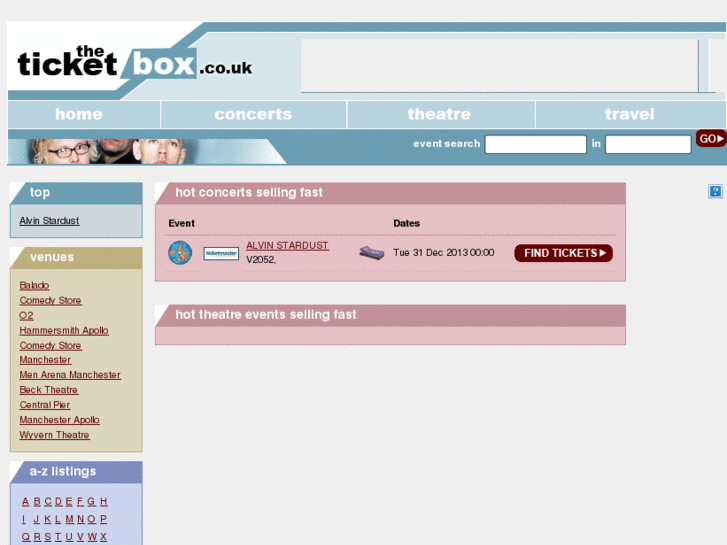Image resolution: width=727 pixels, height=545 pixels.
Task: Open the blue question mark help icon
Action: coord(715,191)
